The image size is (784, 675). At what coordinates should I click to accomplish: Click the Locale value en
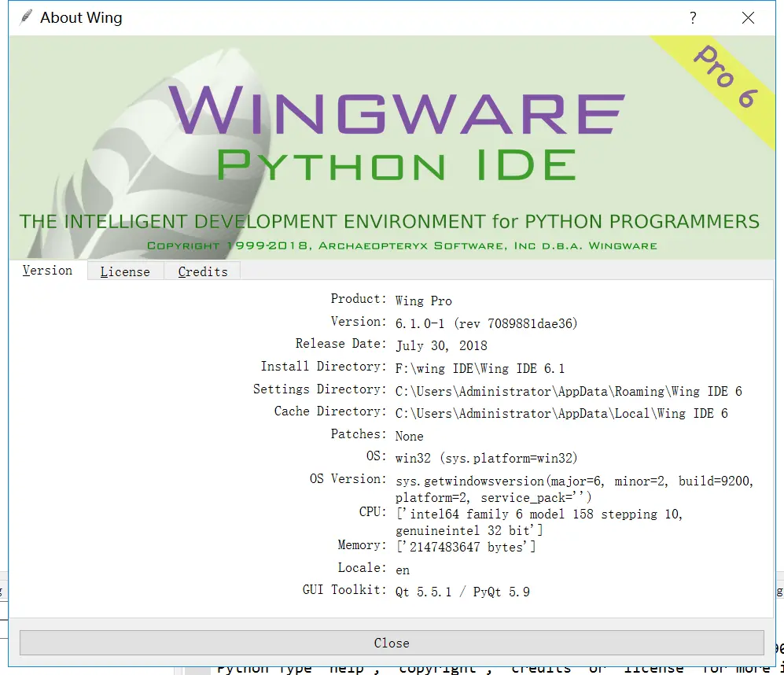[x=403, y=570]
